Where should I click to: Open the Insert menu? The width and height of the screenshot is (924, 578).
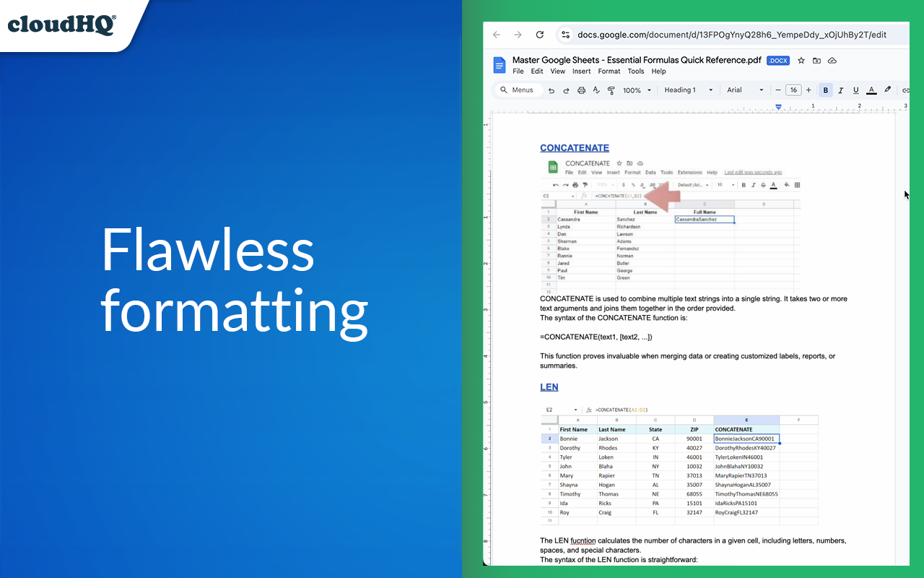(582, 72)
